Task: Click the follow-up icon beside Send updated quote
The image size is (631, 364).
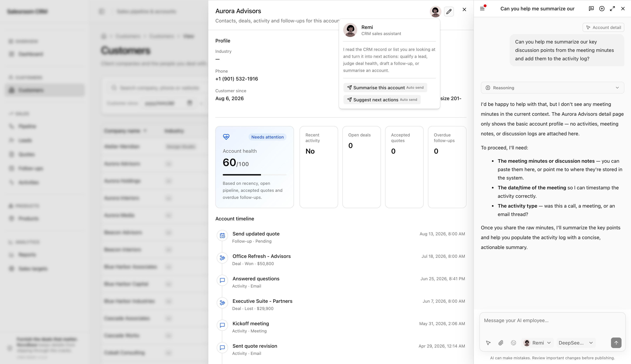Action: pos(222,235)
